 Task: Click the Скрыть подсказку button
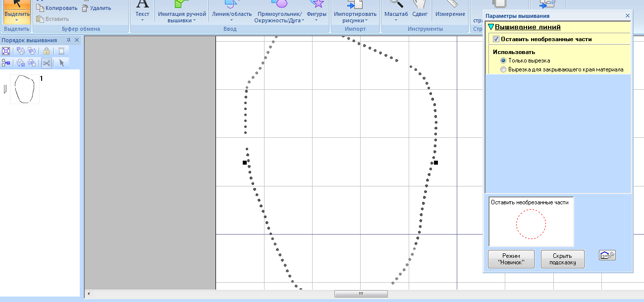coord(562,259)
